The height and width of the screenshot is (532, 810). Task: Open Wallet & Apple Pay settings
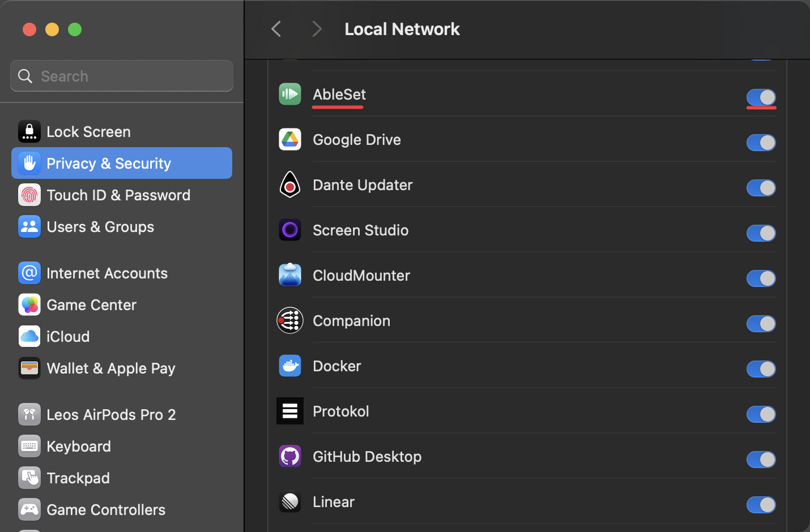click(110, 368)
